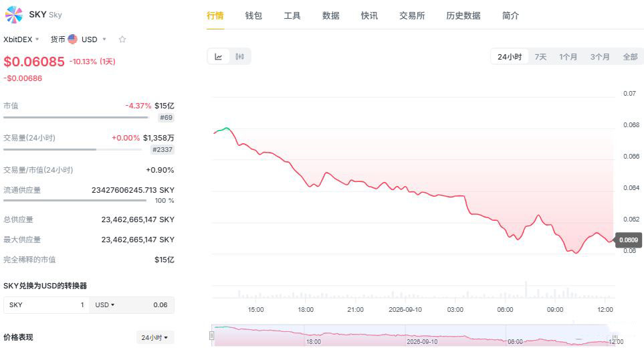Click the 0.0609 current price tag on chart

point(629,240)
